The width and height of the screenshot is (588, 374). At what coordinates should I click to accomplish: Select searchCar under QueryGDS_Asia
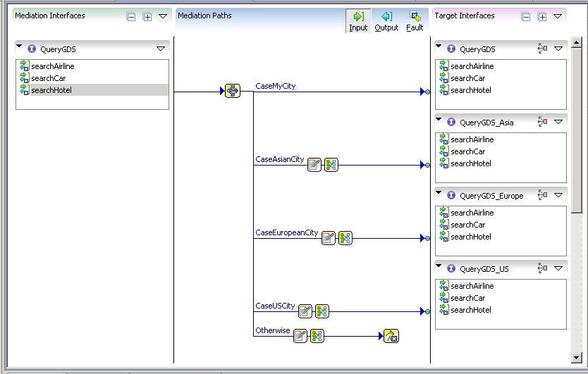[467, 151]
